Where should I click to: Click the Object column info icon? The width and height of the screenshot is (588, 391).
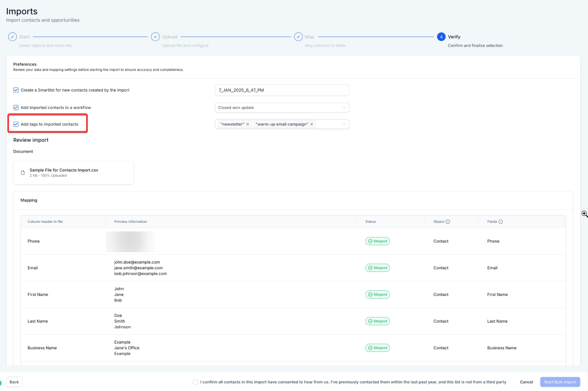[448, 222]
